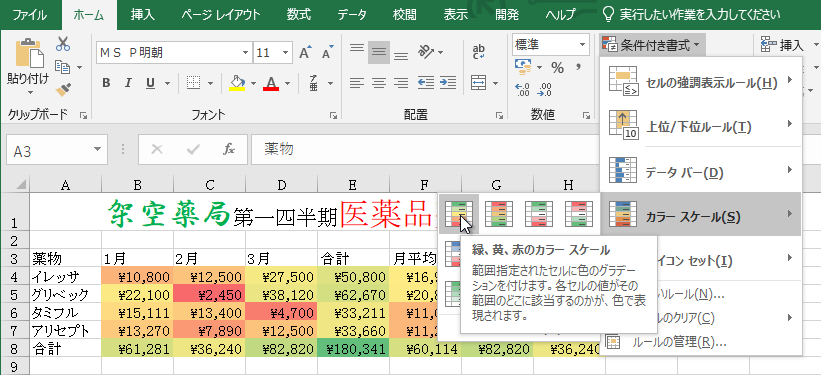Toggle Italic formatting
The width and height of the screenshot is (821, 375).
127,83
